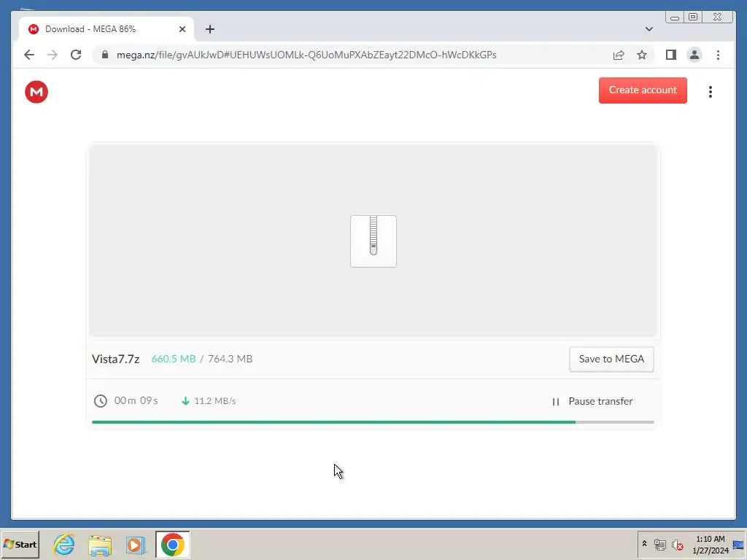
Task: Select the Download - MEGA 86% tab
Action: 107,29
